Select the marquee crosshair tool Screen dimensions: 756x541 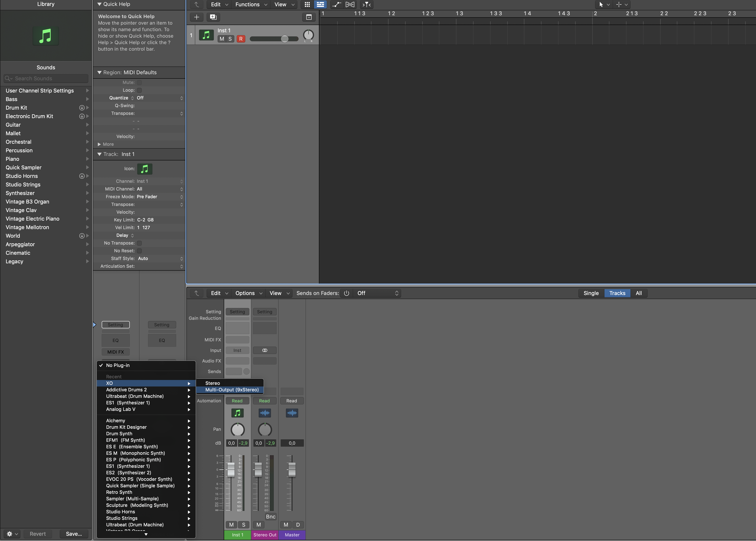tap(619, 4)
